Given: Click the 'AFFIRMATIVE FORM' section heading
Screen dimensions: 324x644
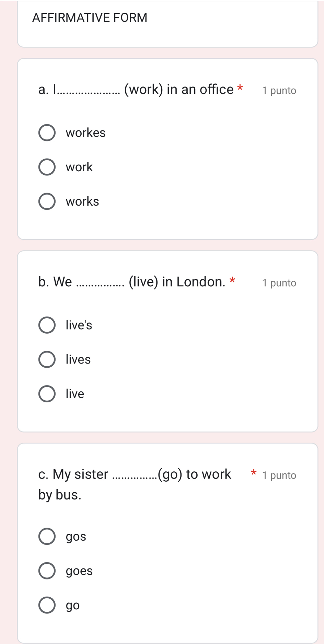Looking at the screenshot, I should coord(90,18).
